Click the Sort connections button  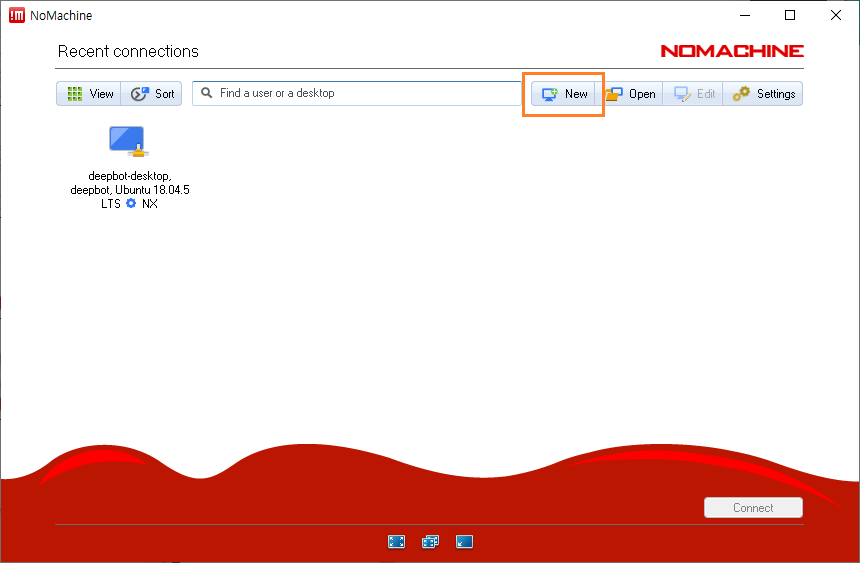coord(152,94)
